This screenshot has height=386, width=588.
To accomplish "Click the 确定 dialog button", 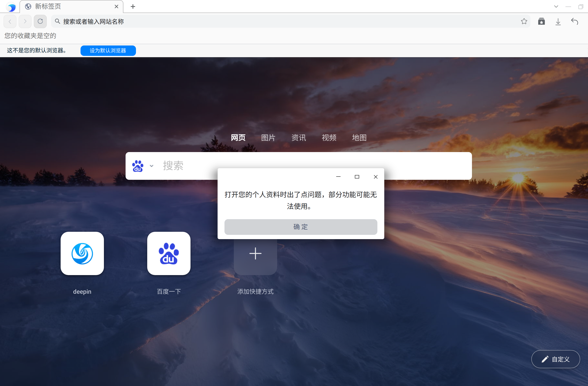I will click(301, 227).
